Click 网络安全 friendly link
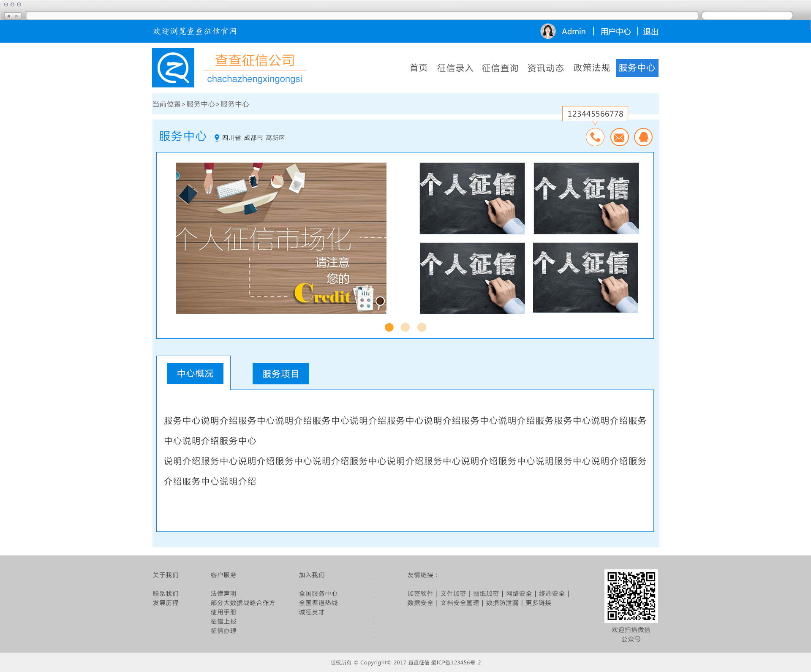The image size is (811, 672). click(519, 593)
